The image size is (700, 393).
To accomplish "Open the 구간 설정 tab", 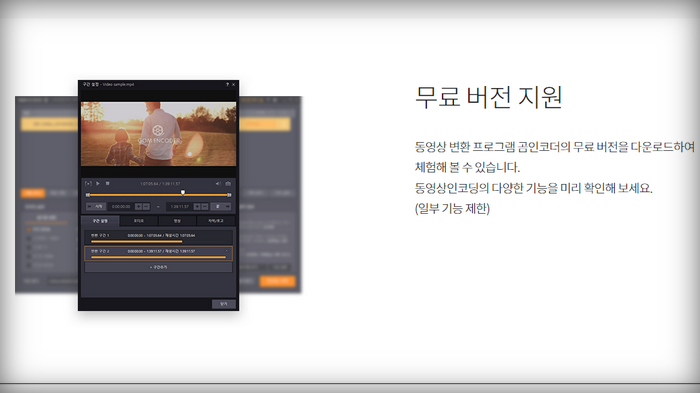I will pyautogui.click(x=100, y=221).
